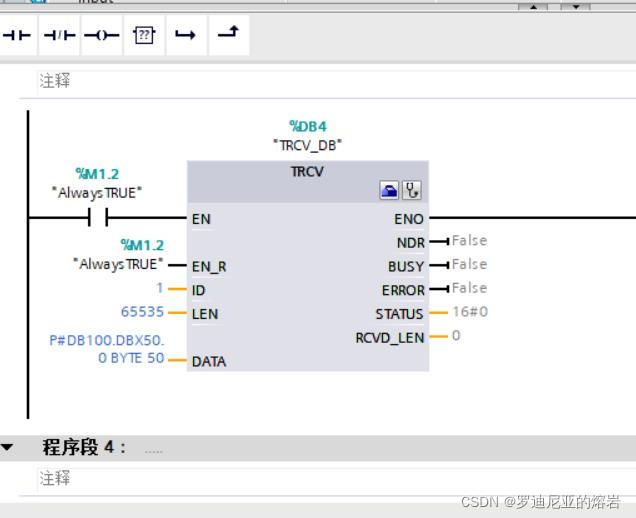Viewport: 636px width, 518px height.
Task: Click the up arrow button at top right
Action: click(x=533, y=6)
